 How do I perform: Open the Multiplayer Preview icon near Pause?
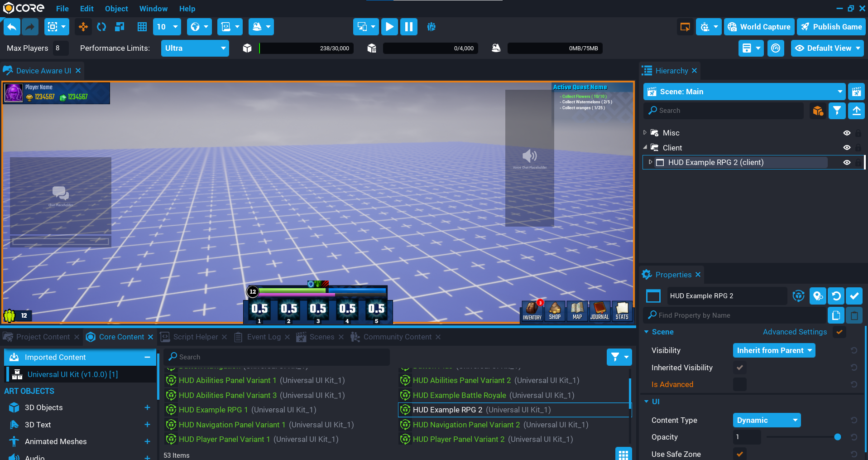point(431,27)
